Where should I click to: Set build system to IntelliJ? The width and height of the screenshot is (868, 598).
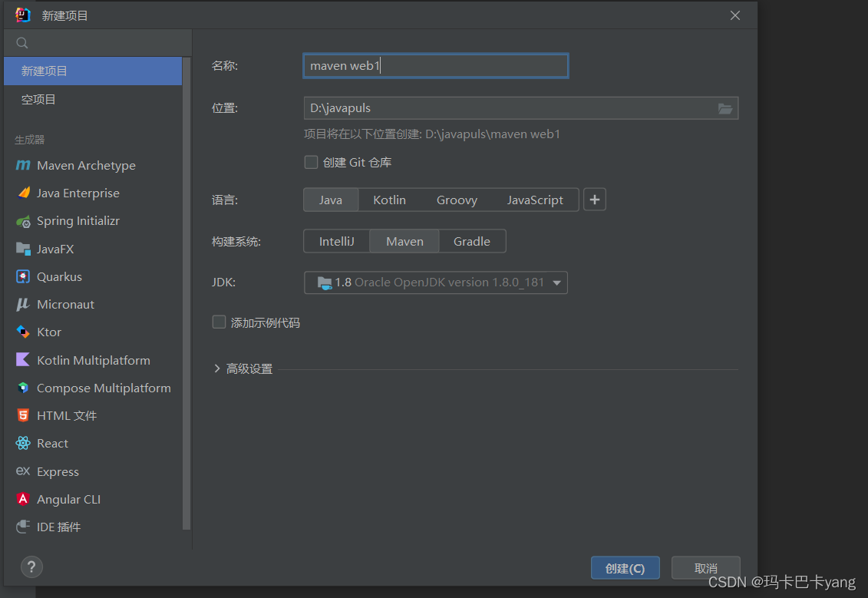point(337,241)
